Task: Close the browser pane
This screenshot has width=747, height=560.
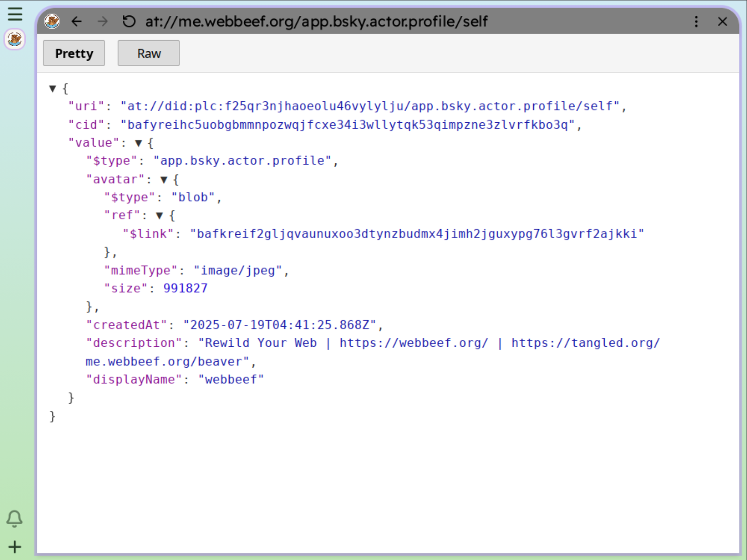Action: click(x=722, y=21)
